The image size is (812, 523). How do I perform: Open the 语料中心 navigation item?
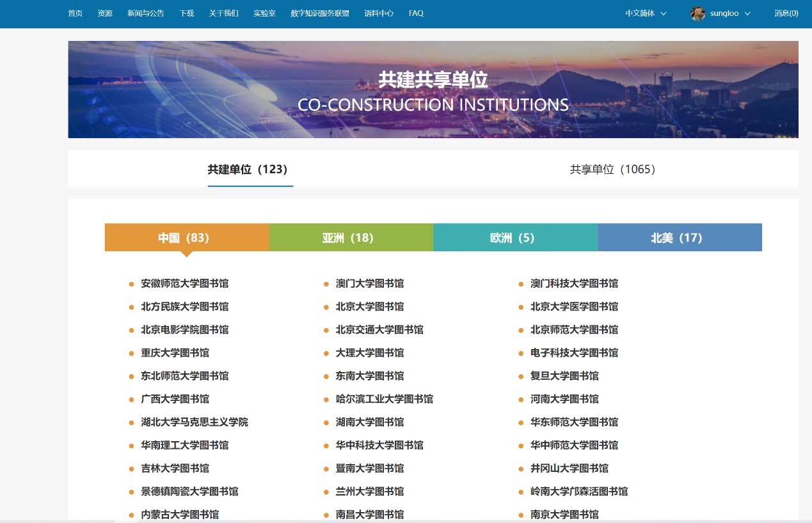pyautogui.click(x=379, y=13)
